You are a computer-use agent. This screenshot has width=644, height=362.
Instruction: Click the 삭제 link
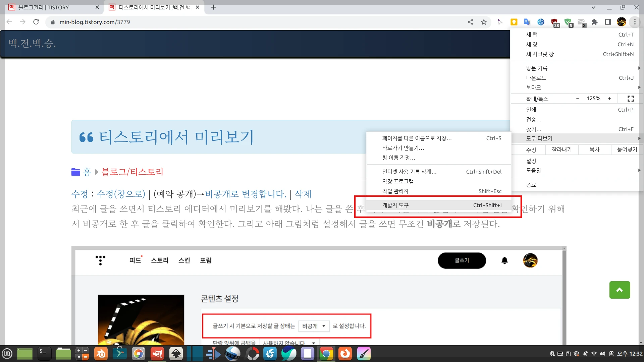click(x=303, y=194)
